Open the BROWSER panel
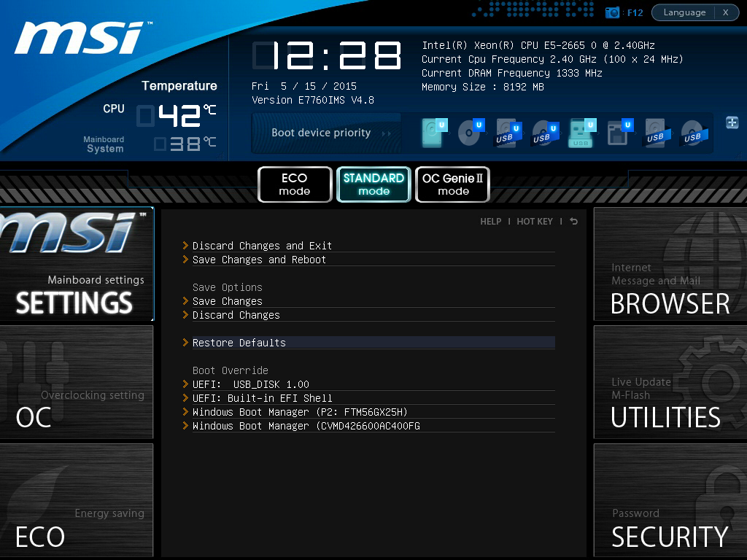 [670, 264]
